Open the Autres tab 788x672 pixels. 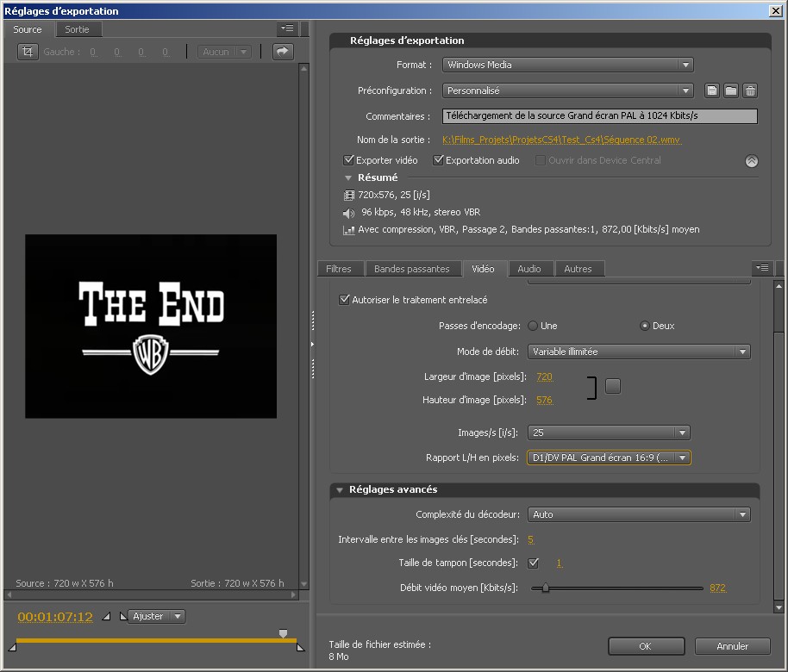578,269
